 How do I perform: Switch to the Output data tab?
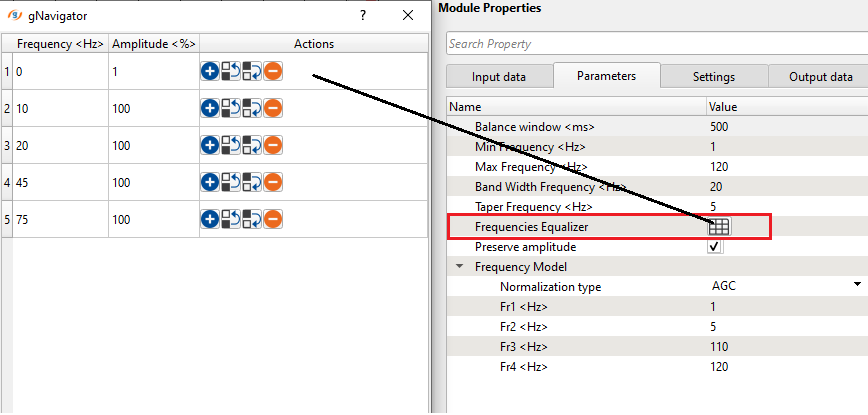click(x=820, y=77)
